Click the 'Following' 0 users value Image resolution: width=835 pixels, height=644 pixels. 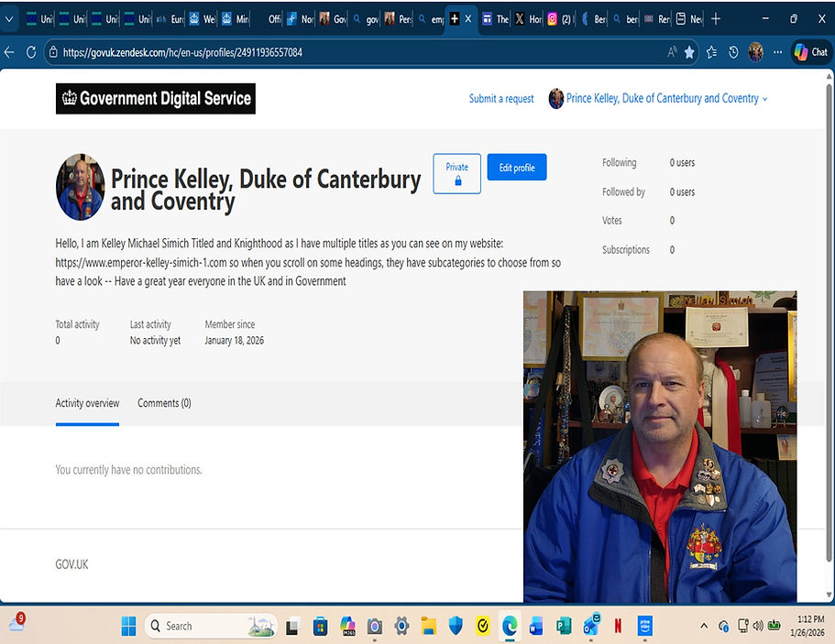[682, 162]
